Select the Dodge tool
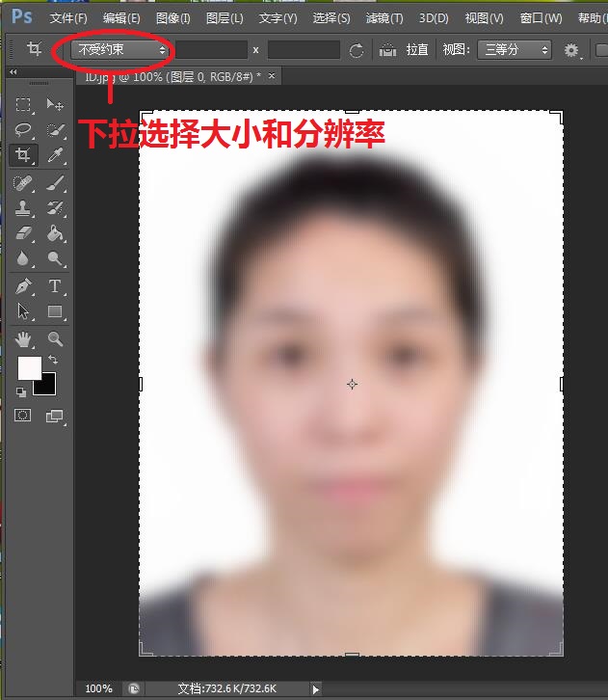 [x=55, y=258]
